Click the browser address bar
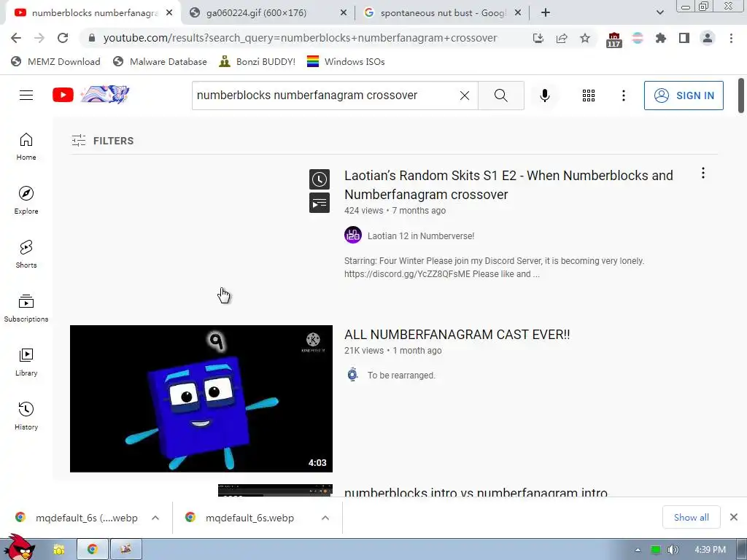Screen dimensions: 747x560 [300, 38]
